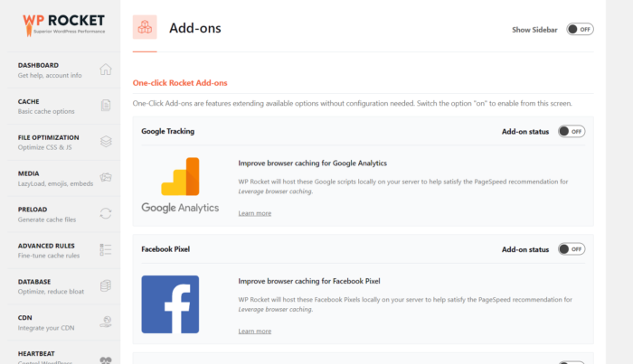The height and width of the screenshot is (364, 633).
Task: Select the Preload menu item
Action: pyautogui.click(x=64, y=214)
